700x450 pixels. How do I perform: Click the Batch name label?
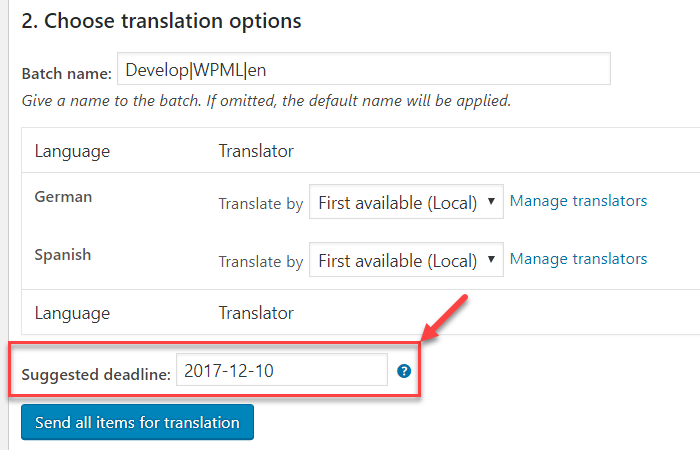click(67, 73)
